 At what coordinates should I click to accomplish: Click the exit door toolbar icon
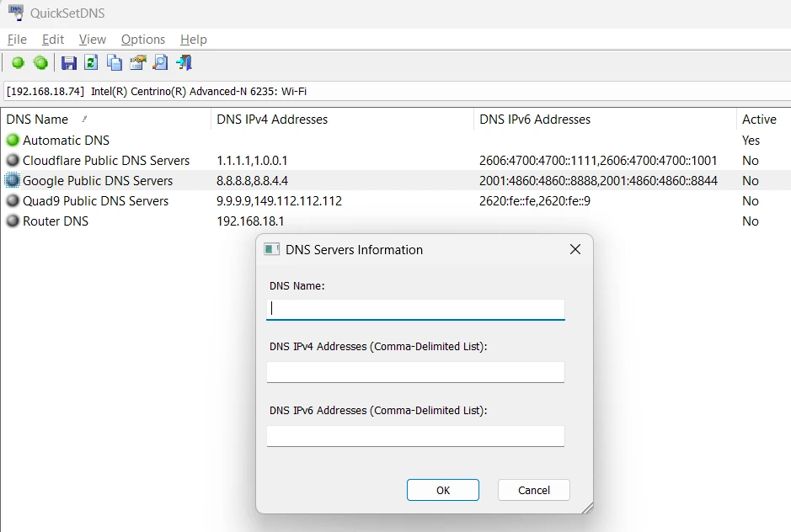pos(184,62)
